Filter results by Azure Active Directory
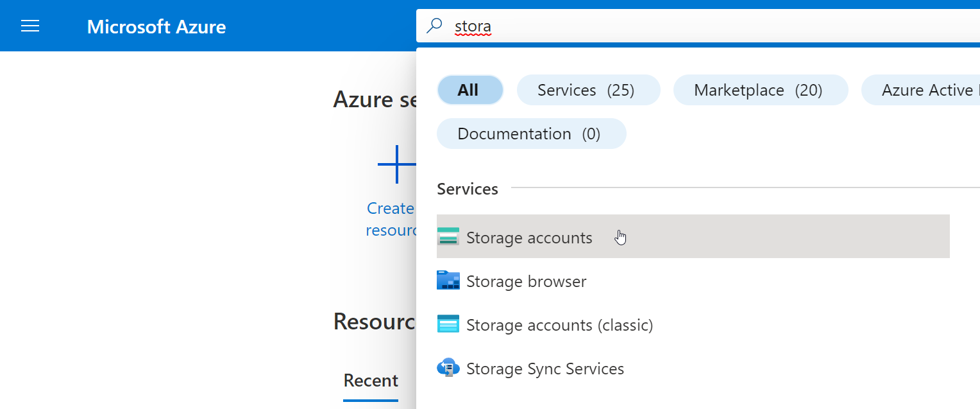 [920, 90]
